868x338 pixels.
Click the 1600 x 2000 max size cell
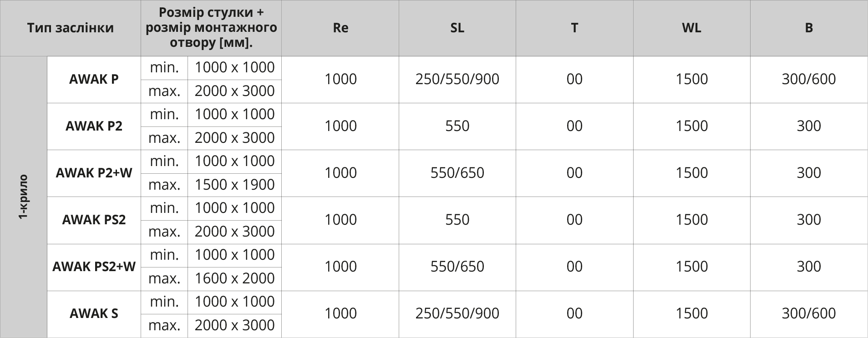[234, 278]
